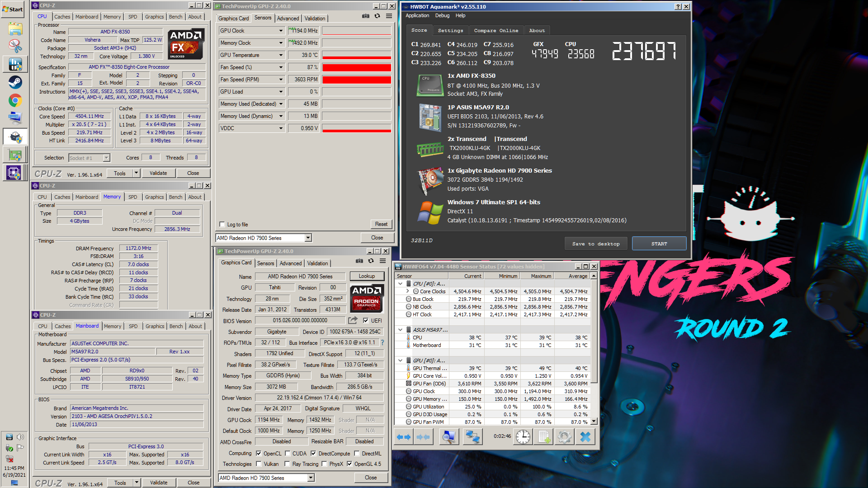Click camera icon in GPU-Z Graphics Card window
This screenshot has height=488, width=868.
tap(359, 261)
